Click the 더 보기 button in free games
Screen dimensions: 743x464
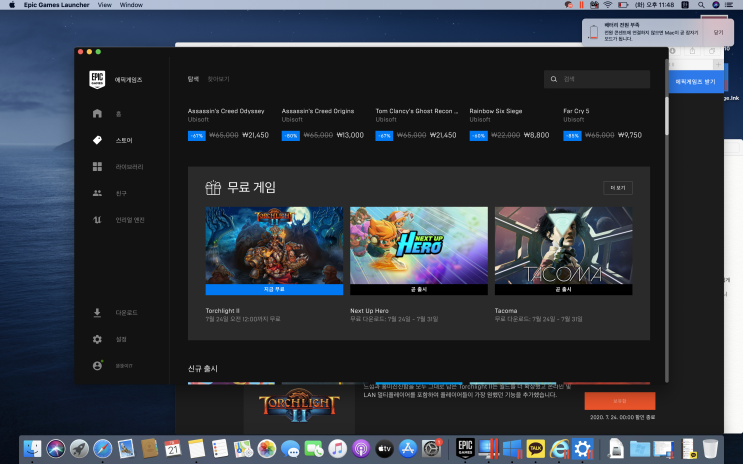click(617, 188)
